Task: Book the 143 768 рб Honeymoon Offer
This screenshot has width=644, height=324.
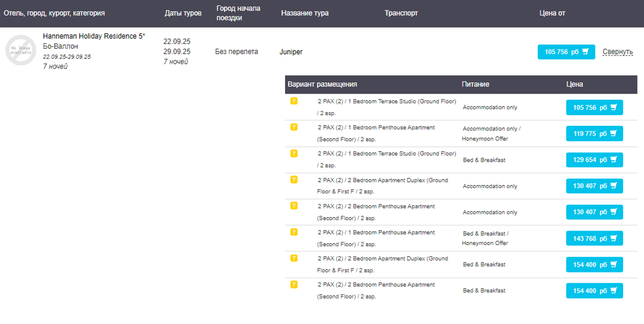Action: [594, 238]
